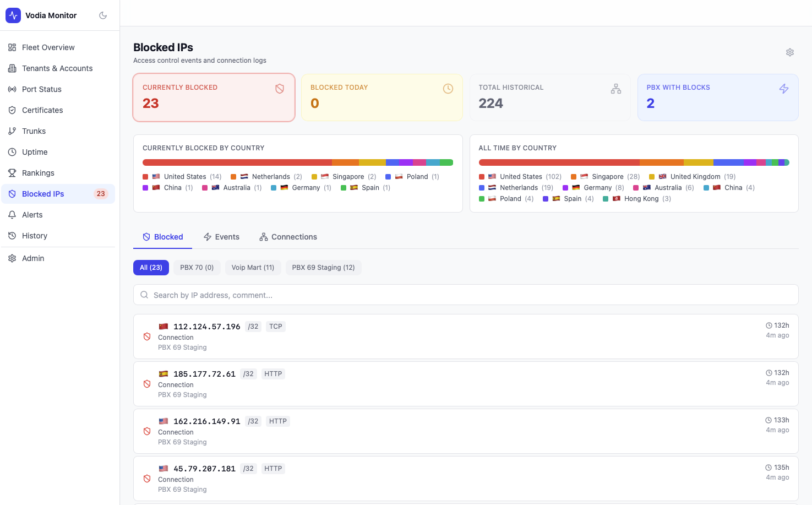Filter by Voip Mart (11)
812x505 pixels.
pos(253,268)
